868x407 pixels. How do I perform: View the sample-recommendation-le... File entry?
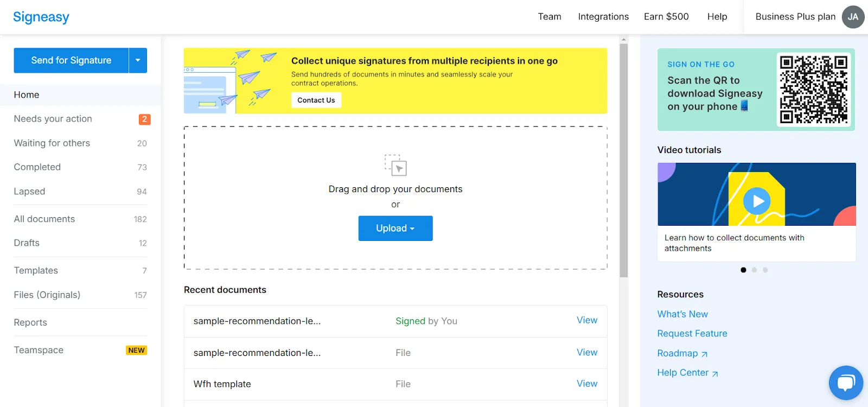(x=587, y=353)
